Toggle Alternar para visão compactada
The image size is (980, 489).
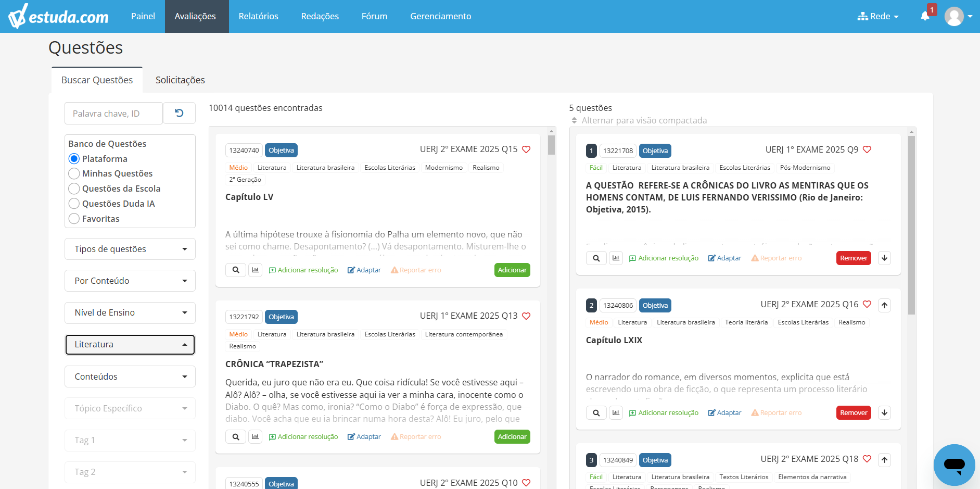point(639,120)
